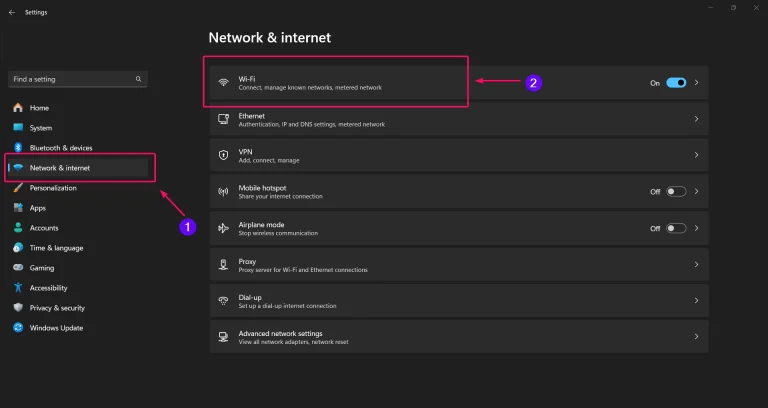Click the Home house icon in sidebar
The height and width of the screenshot is (408, 768).
(18, 108)
